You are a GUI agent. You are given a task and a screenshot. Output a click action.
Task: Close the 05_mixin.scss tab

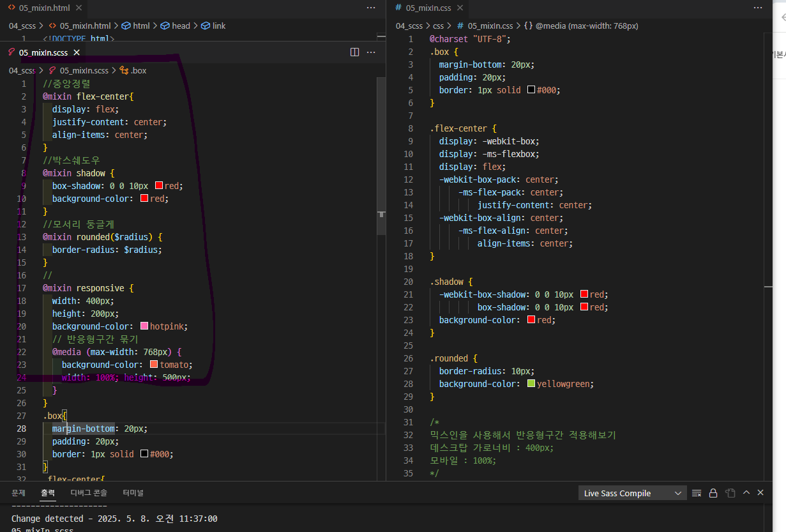76,53
